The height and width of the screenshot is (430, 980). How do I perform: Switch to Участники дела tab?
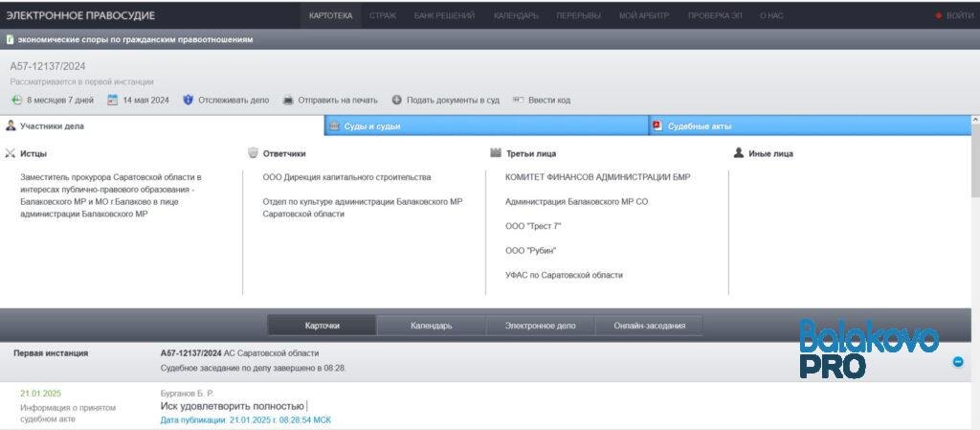162,125
